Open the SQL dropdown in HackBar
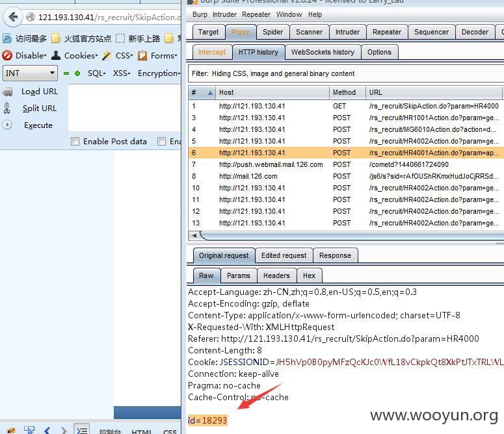The image size is (504, 434). point(96,73)
